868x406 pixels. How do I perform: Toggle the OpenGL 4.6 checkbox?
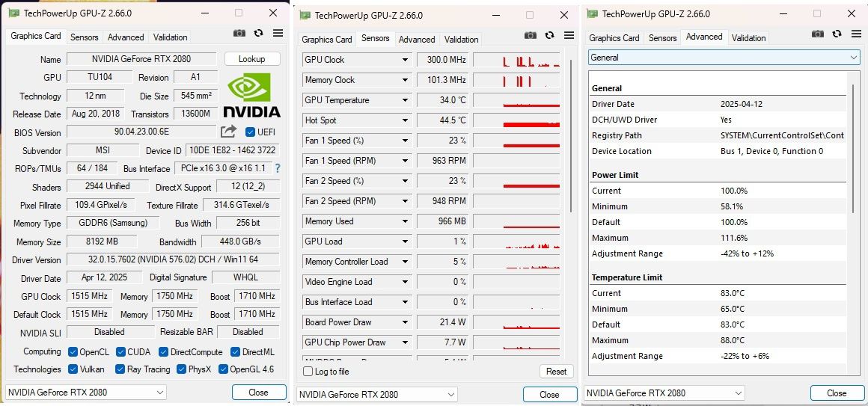223,369
